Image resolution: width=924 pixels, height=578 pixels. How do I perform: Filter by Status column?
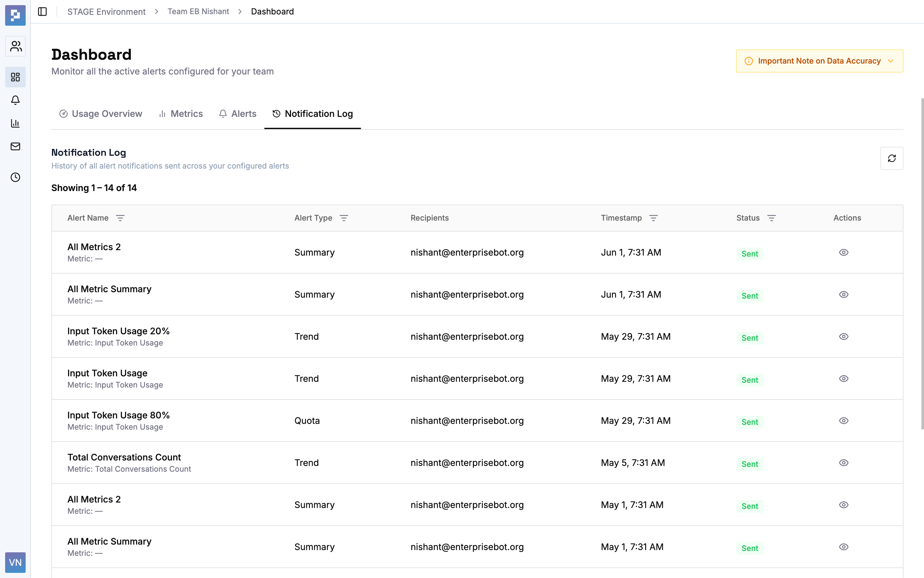pos(771,218)
